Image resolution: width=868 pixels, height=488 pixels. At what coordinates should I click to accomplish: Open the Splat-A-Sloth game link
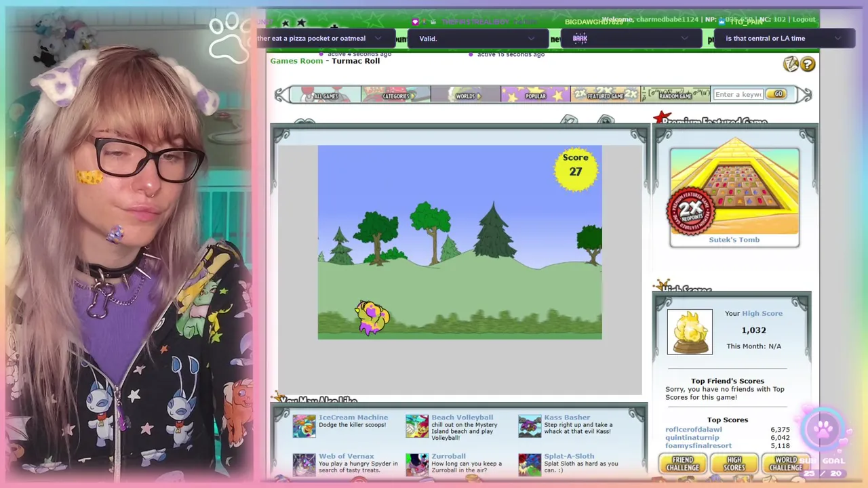click(x=569, y=456)
